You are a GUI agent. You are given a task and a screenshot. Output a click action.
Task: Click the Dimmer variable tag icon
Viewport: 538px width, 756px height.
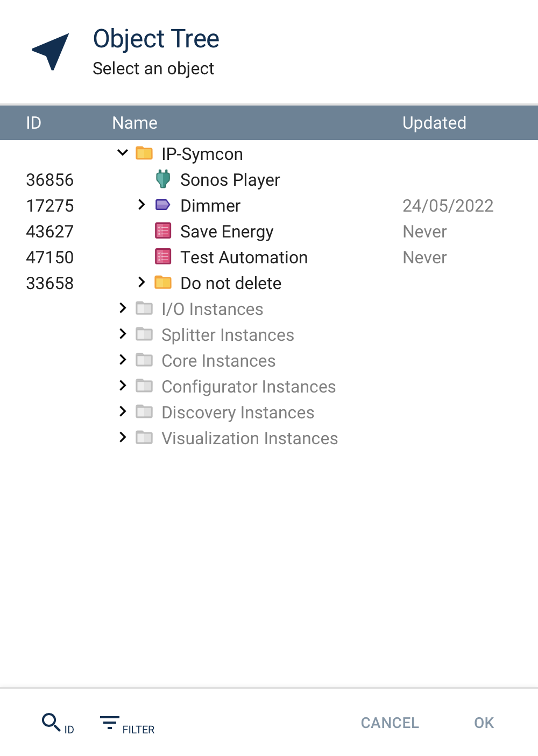pyautogui.click(x=163, y=205)
